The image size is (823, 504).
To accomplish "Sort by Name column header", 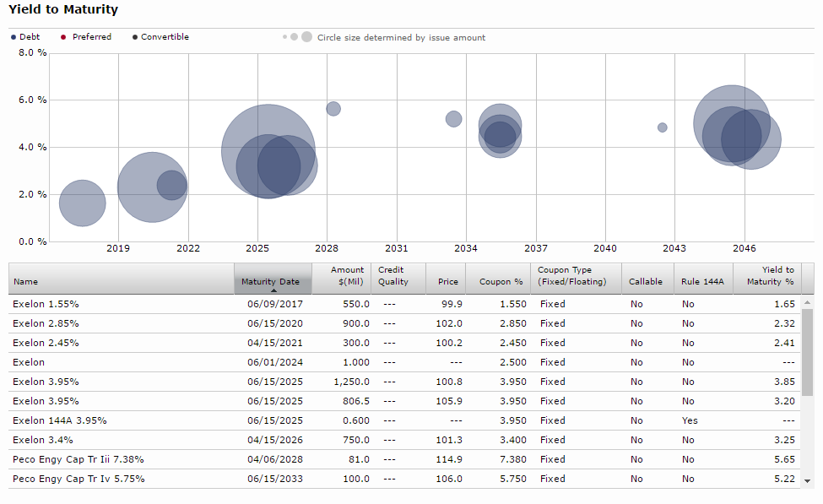I will [x=122, y=279].
